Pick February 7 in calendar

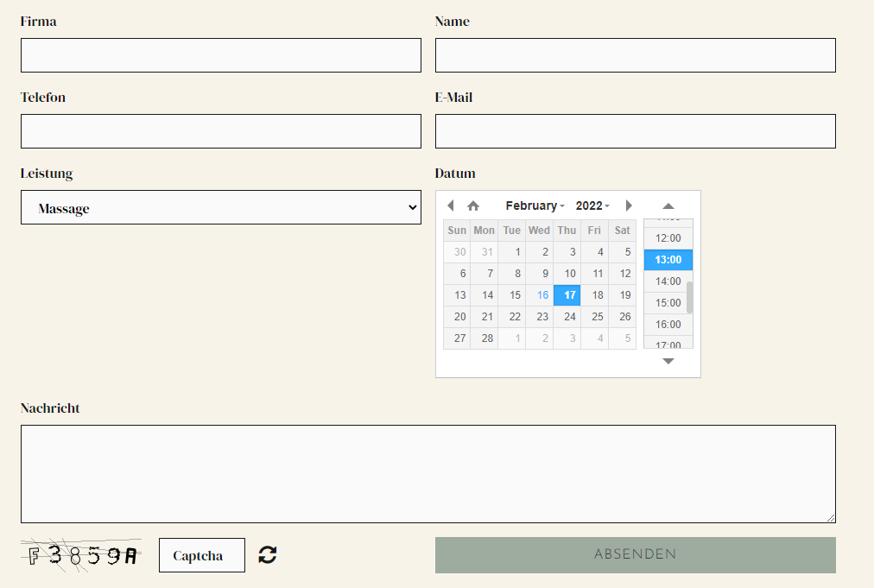pos(484,274)
